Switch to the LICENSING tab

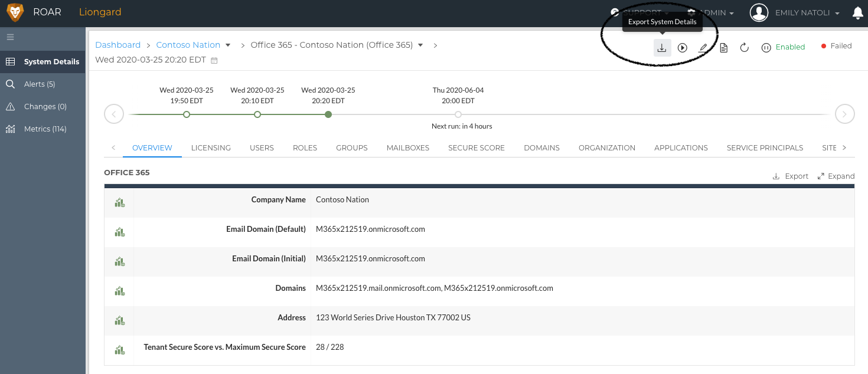[211, 148]
